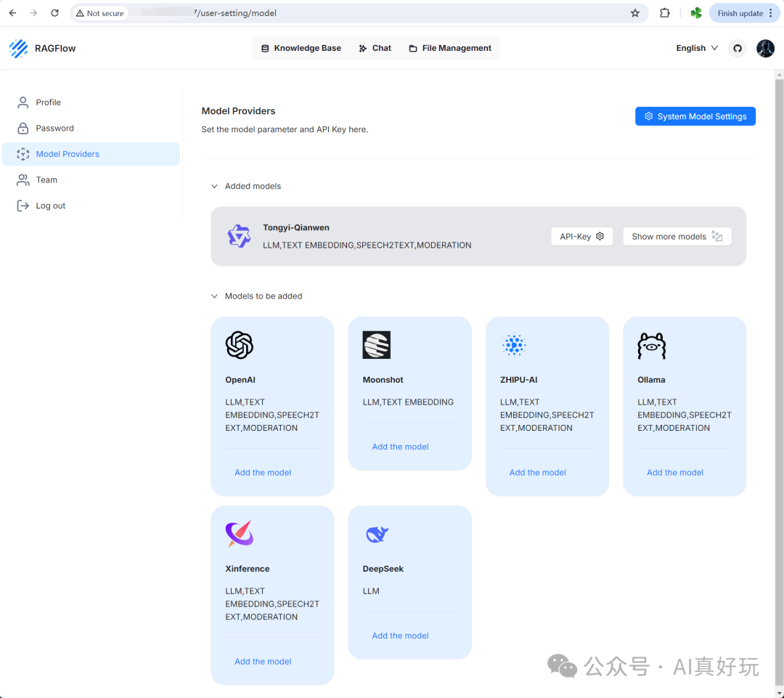Open the GitHub icon link

738,49
